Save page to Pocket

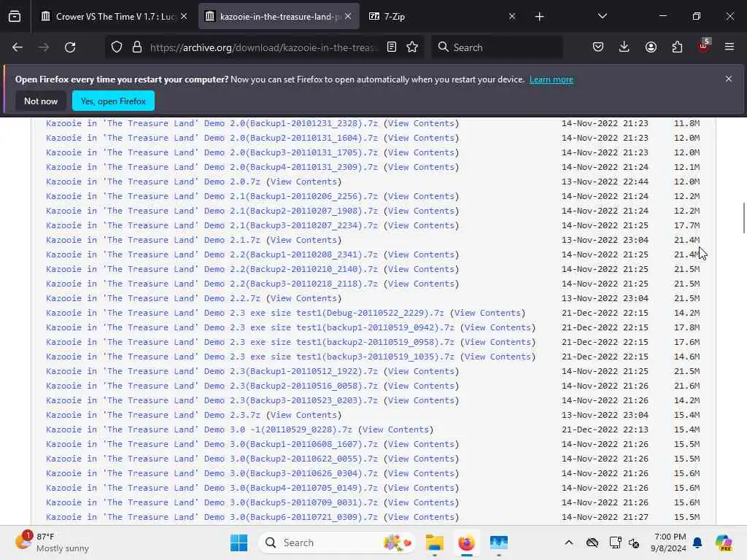(598, 47)
